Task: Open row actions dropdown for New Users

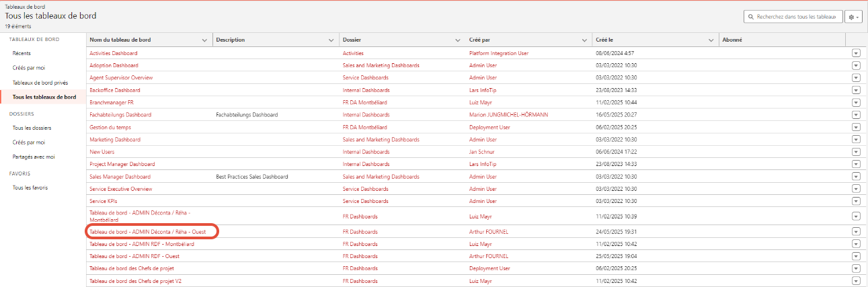Action: pyautogui.click(x=856, y=152)
